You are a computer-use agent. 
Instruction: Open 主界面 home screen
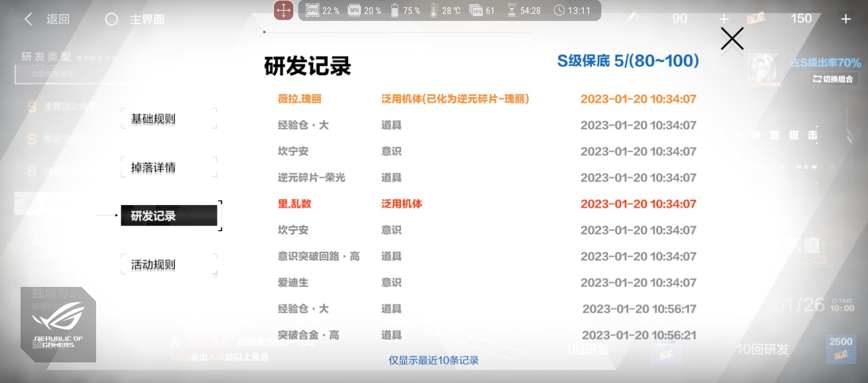(x=135, y=19)
